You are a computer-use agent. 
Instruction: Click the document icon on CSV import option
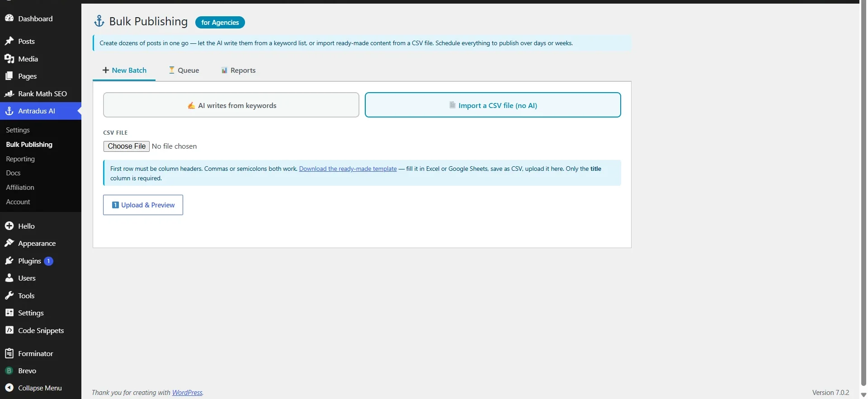(x=452, y=105)
